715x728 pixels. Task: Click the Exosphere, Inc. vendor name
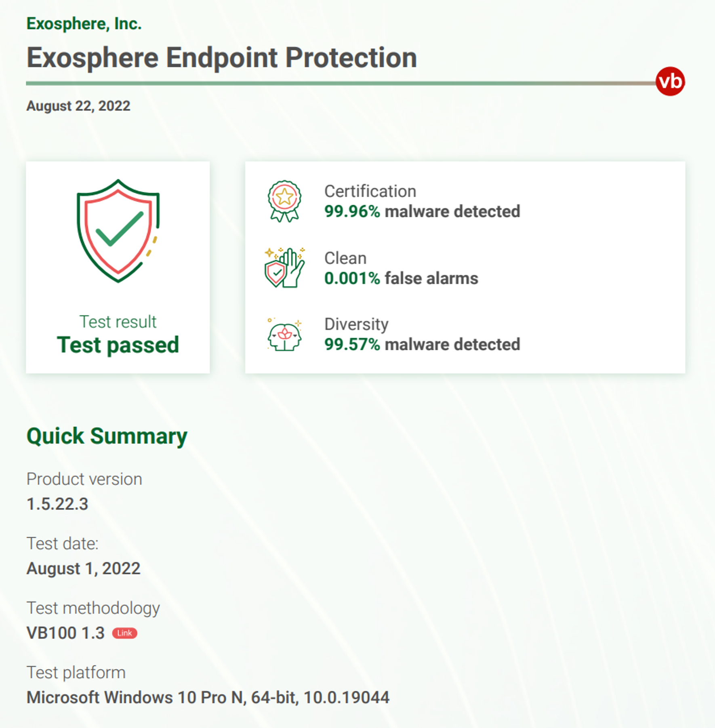coord(84,24)
